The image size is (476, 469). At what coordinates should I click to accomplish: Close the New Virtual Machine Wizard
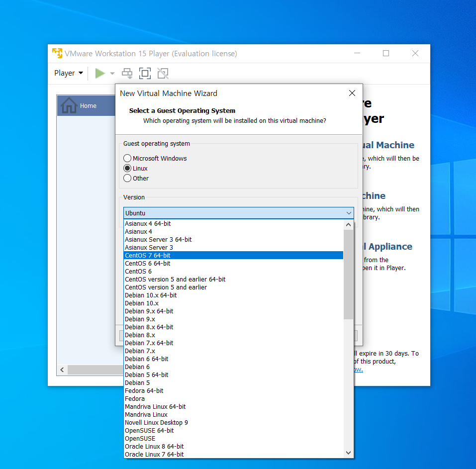tap(352, 93)
